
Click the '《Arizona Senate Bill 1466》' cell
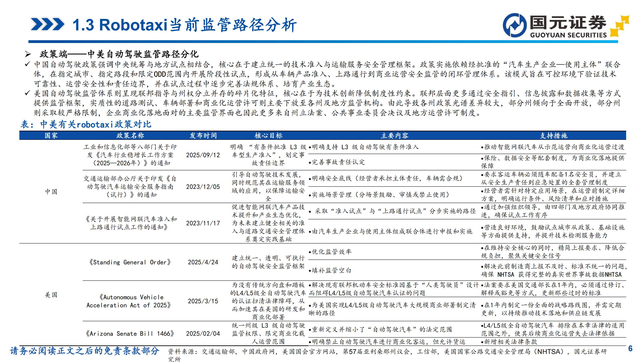tap(130, 334)
